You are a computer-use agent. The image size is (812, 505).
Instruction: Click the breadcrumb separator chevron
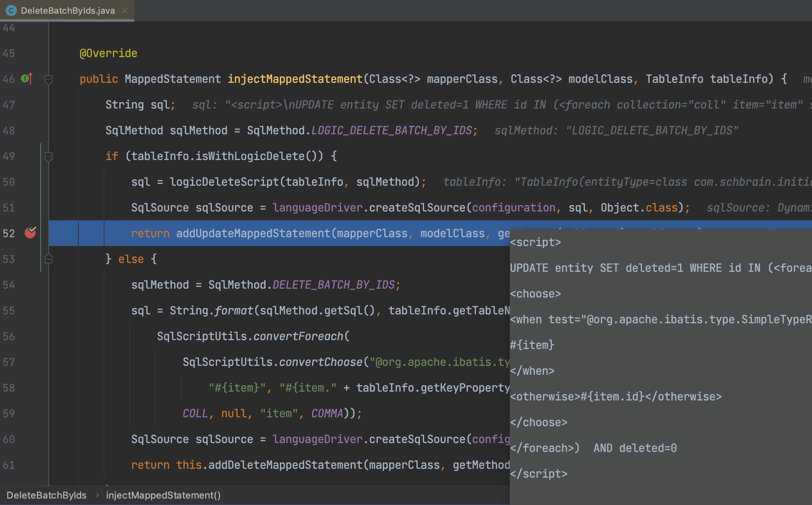coord(97,495)
